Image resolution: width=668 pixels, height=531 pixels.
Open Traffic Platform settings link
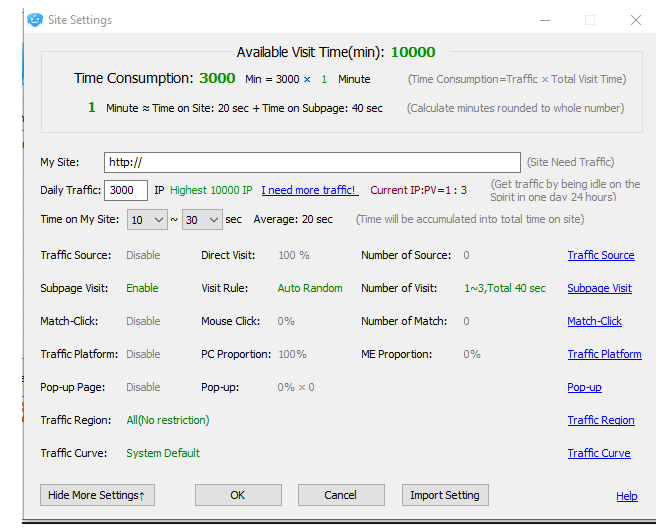tap(604, 354)
